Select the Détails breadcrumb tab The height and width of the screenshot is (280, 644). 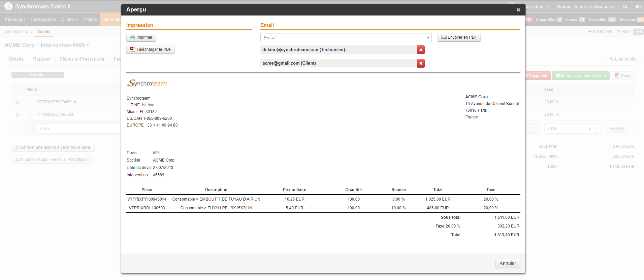(44, 32)
